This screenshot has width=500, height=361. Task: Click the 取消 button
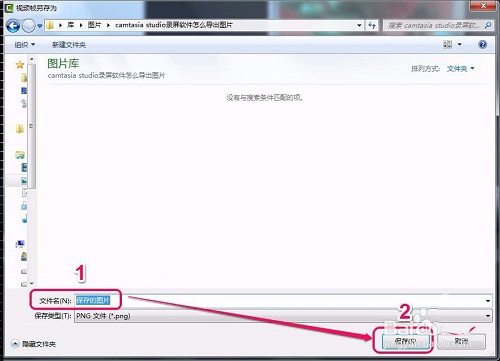(x=461, y=341)
